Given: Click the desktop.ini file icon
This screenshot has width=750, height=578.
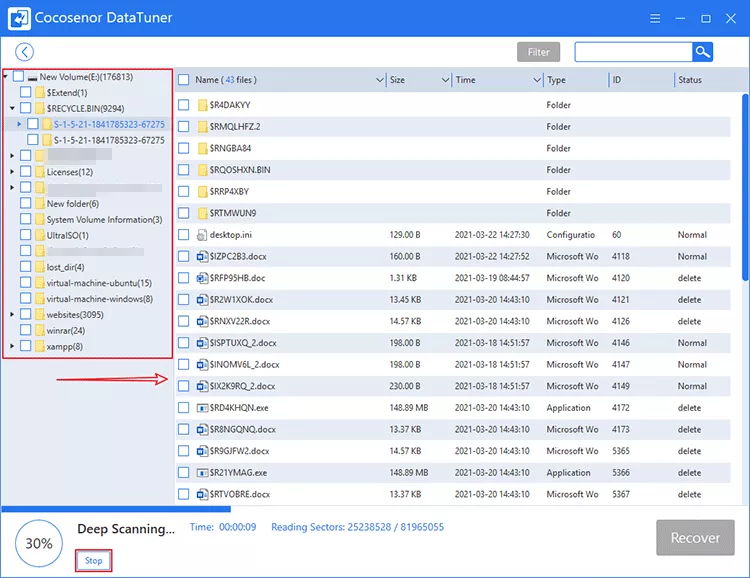Looking at the screenshot, I should coord(202,234).
